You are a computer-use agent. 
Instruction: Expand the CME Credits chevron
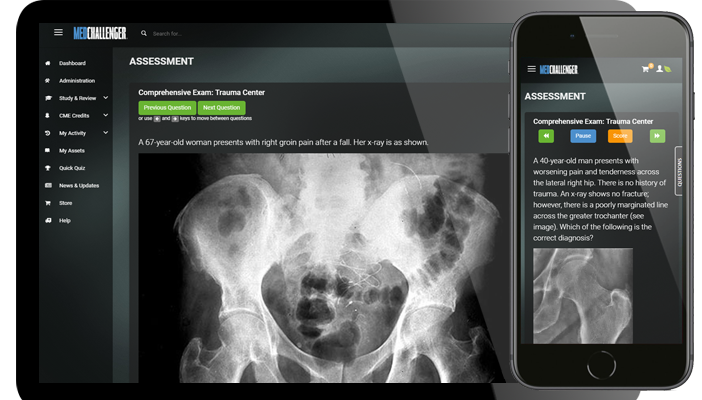tap(106, 115)
